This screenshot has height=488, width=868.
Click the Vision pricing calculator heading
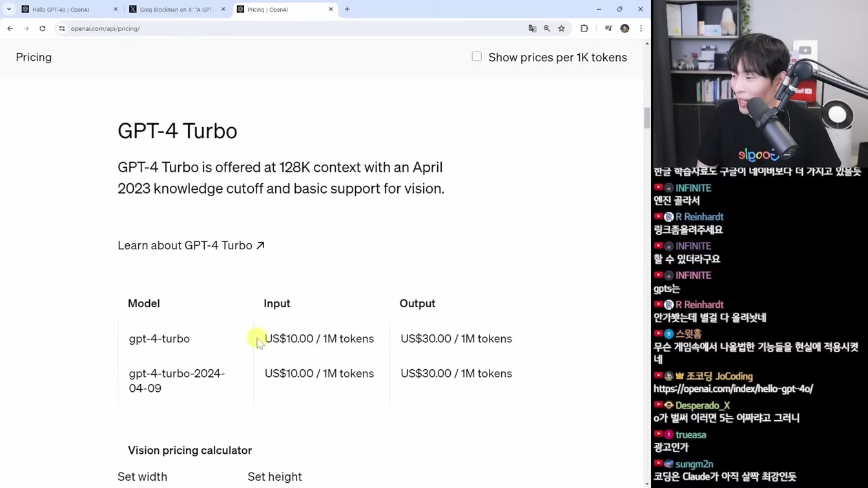point(190,451)
